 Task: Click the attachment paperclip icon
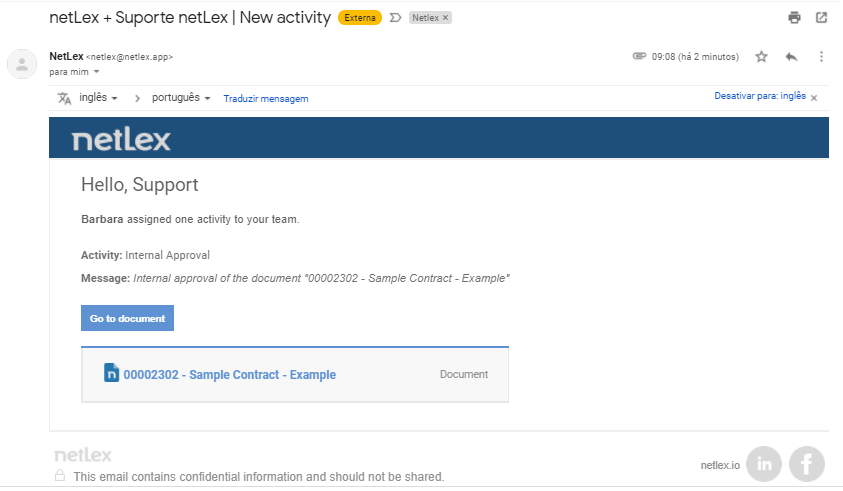(x=639, y=56)
